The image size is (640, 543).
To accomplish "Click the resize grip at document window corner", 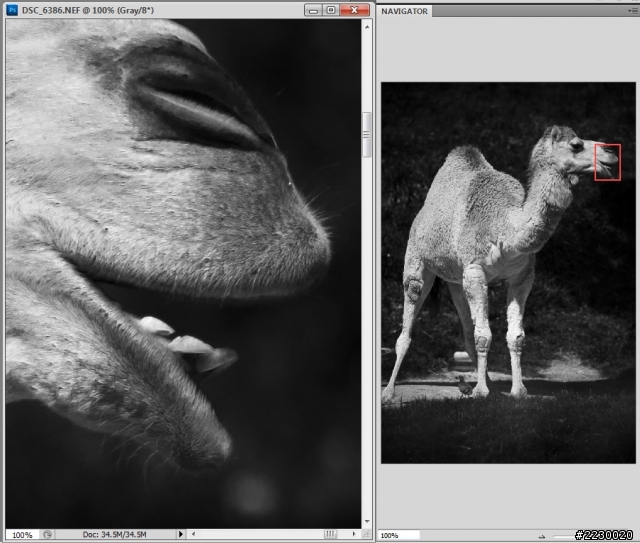I will [366, 534].
